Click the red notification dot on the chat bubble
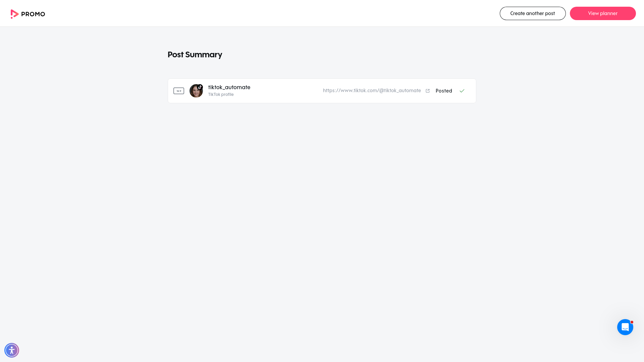Screen dimensions: 644x362 click(632, 322)
